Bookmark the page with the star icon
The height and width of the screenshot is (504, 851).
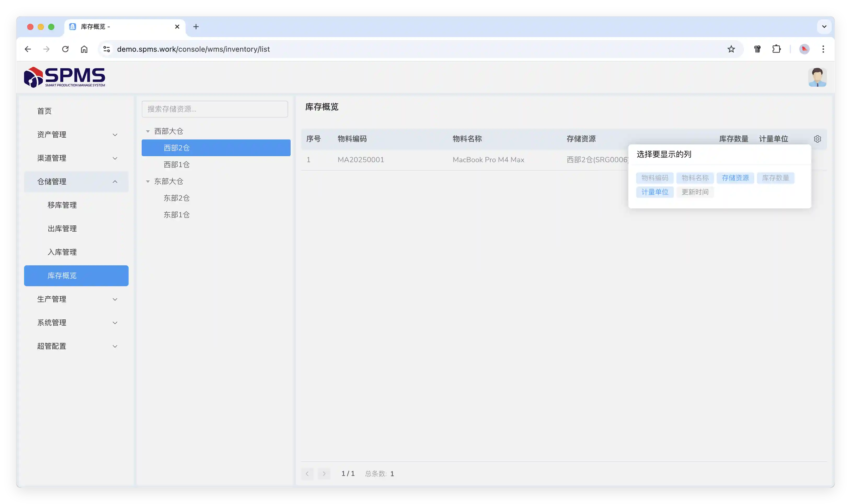tap(731, 49)
